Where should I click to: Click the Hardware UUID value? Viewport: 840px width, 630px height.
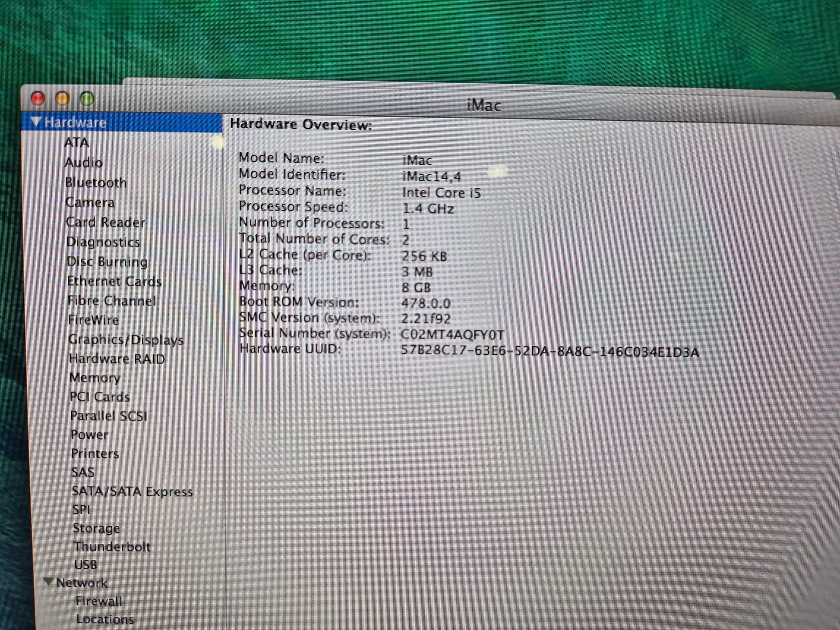coord(549,352)
